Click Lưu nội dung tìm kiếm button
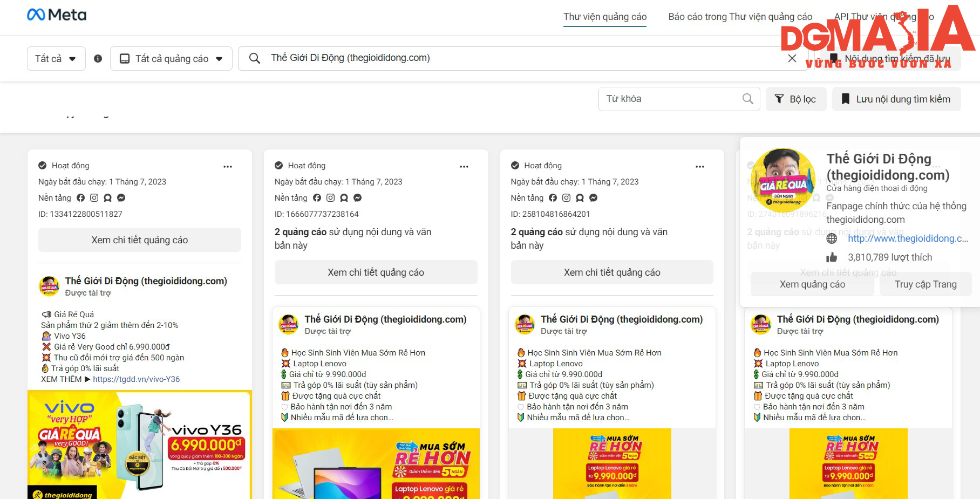The width and height of the screenshot is (980, 499). [x=896, y=99]
